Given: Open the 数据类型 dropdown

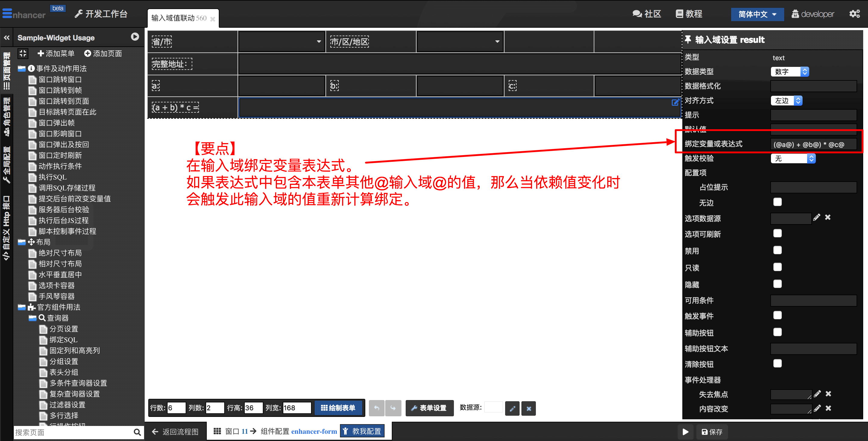Looking at the screenshot, I should (790, 71).
